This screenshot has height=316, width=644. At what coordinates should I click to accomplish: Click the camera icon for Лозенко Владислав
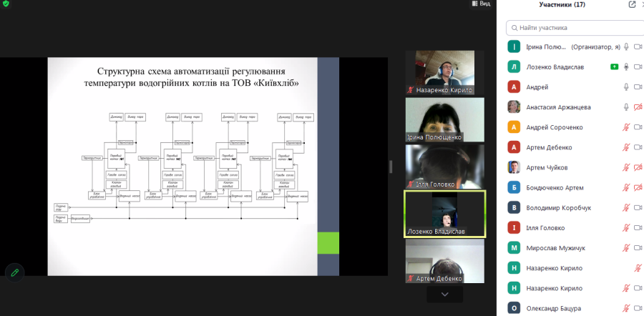pos(638,66)
